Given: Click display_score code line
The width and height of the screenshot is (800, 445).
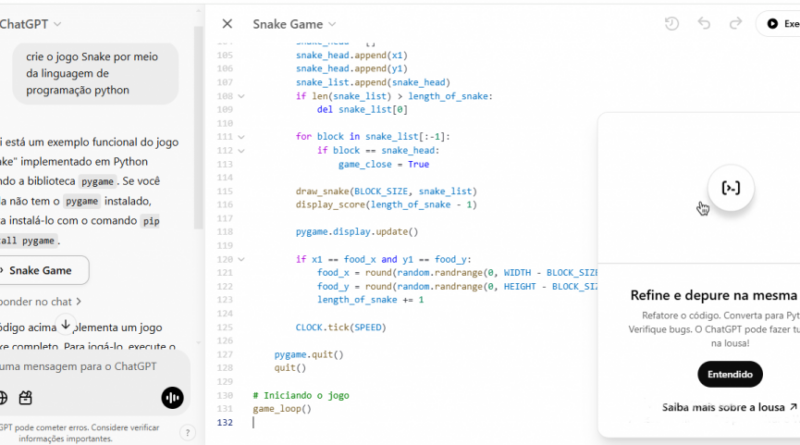Looking at the screenshot, I should click(x=386, y=205).
